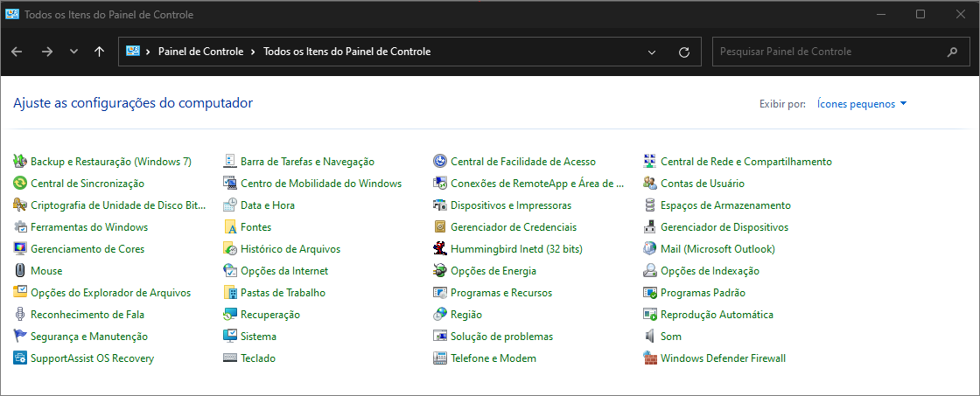Open the Barra de Tarefas e Navegação icon
This screenshot has width=980, height=396.
(230, 162)
